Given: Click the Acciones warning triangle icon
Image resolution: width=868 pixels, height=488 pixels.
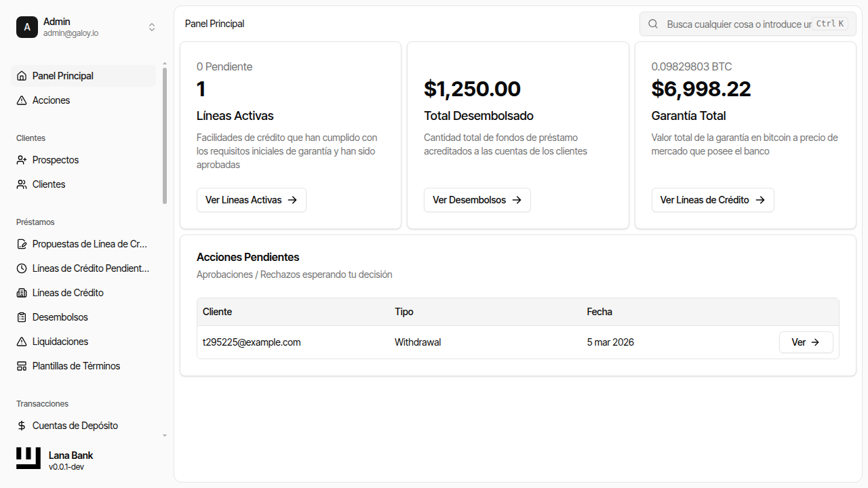Looking at the screenshot, I should point(22,100).
